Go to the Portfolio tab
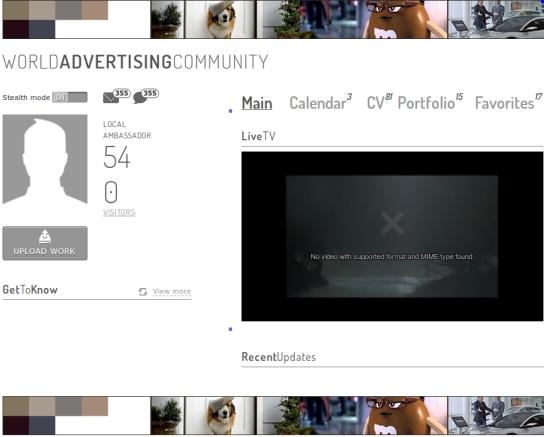The width and height of the screenshot is (544, 437). [430, 103]
